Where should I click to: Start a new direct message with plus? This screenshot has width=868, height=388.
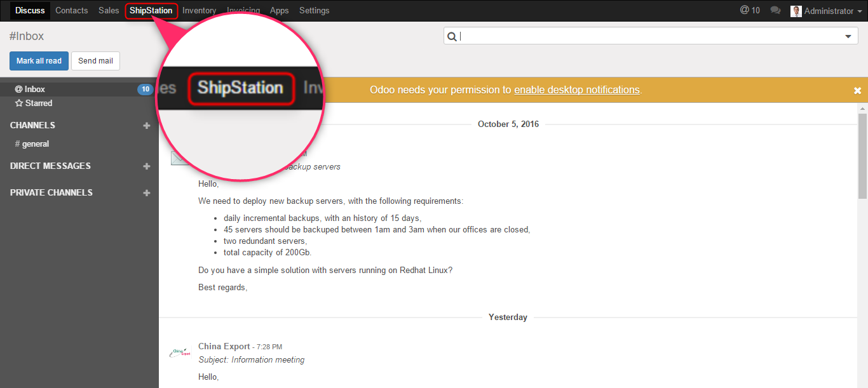pyautogui.click(x=147, y=166)
